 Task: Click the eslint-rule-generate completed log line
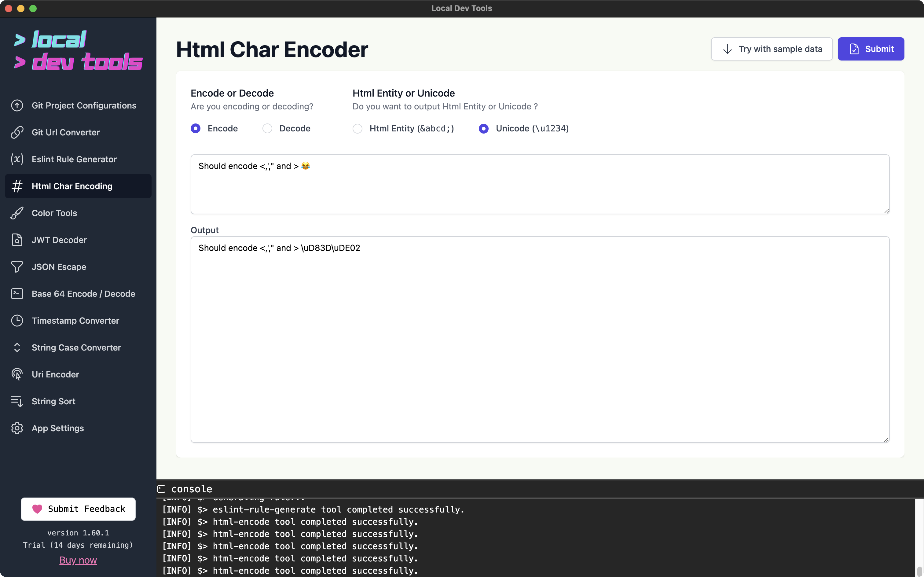(x=313, y=509)
